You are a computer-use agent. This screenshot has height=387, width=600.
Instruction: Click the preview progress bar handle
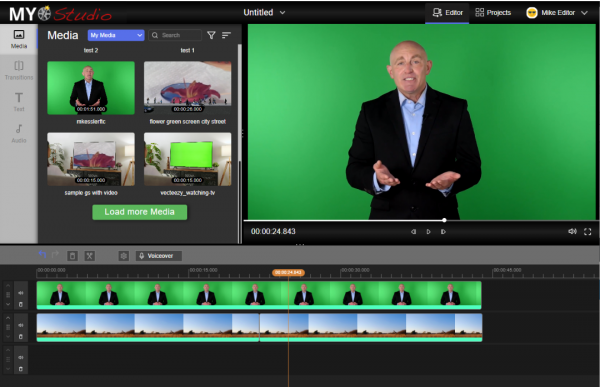coord(444,220)
